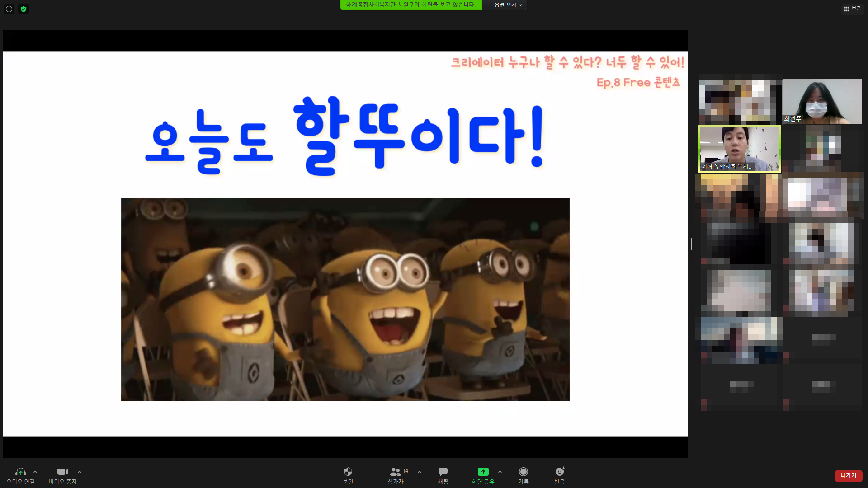Leave the meeting with 나가기
868x488 pixels.
[x=849, y=475]
